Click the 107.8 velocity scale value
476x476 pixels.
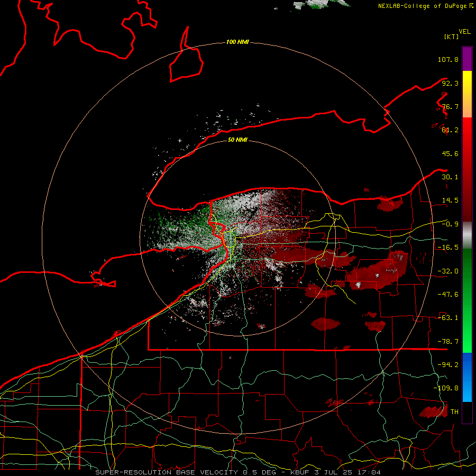coord(448,59)
